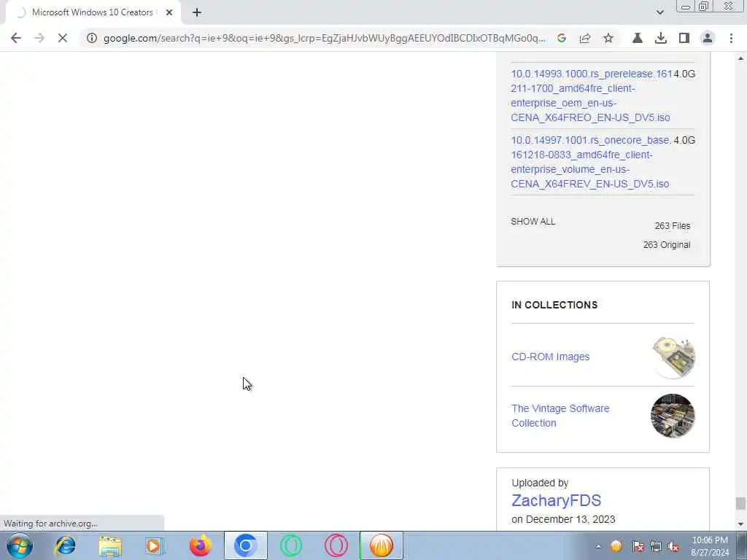Share this page icon

(585, 38)
